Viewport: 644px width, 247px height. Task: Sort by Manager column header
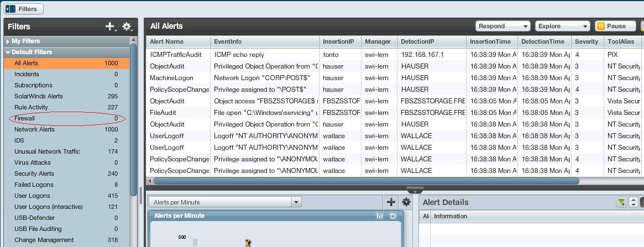(379, 42)
